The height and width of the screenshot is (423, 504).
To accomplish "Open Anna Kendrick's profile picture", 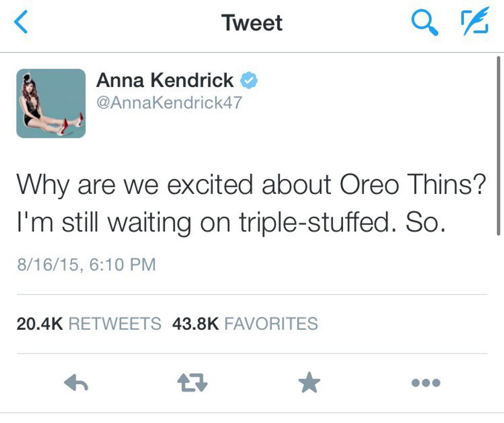I will (x=51, y=103).
